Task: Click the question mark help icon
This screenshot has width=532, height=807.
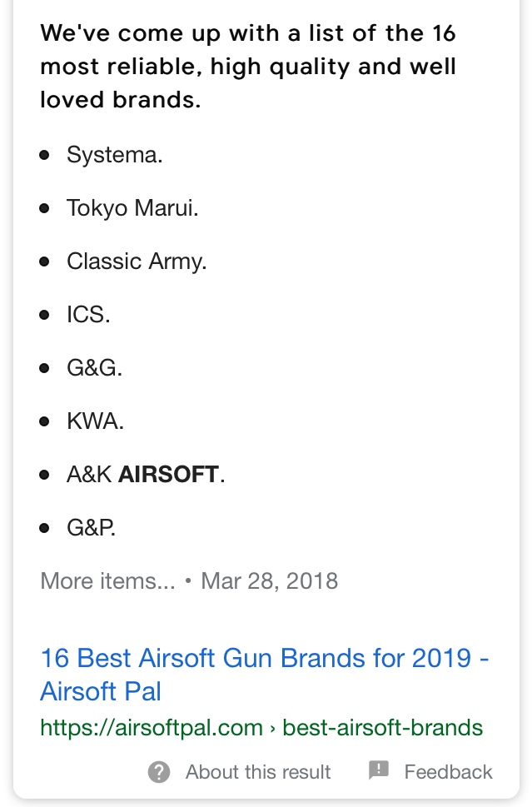Action: click(x=159, y=772)
